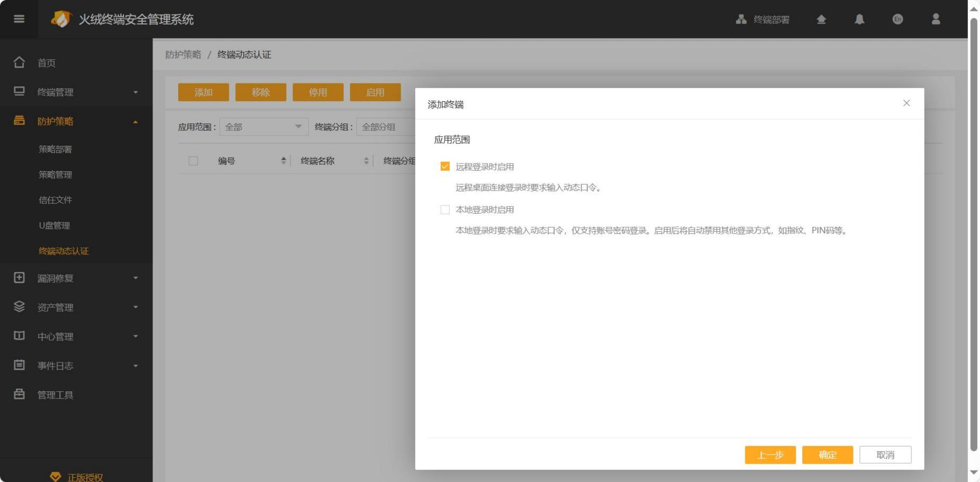Switch language with En icon
This screenshot has height=482, width=980.
click(897, 19)
